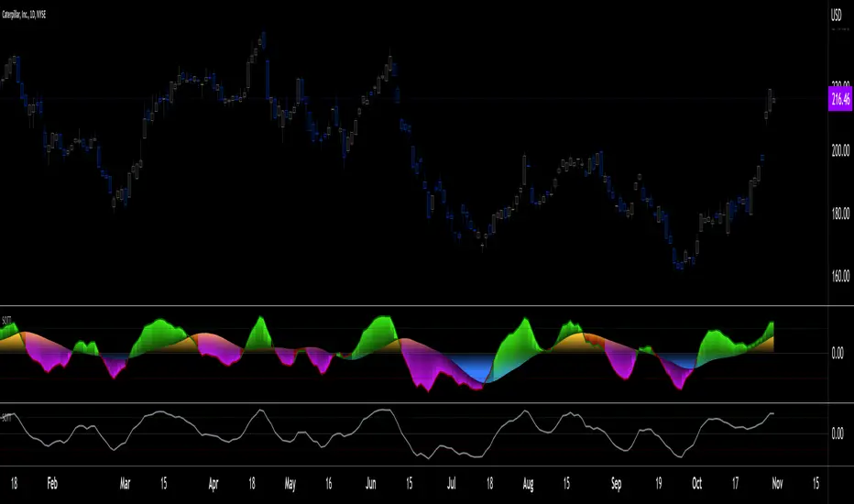The image size is (854, 504).
Task: Click the 160.00 price axis label
Action: click(840, 276)
